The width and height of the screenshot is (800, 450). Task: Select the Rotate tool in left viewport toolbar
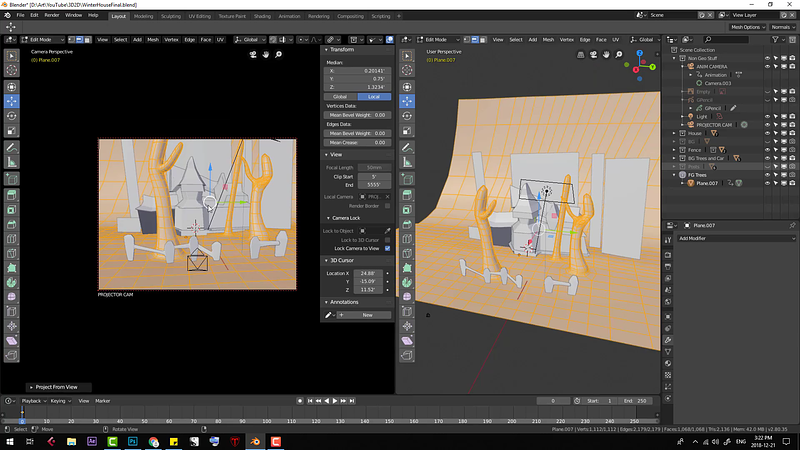(11, 116)
